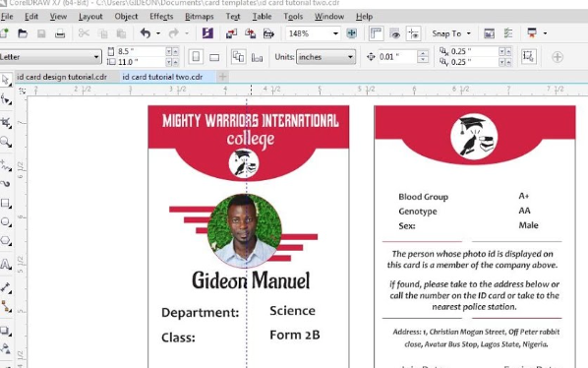This screenshot has height=368, width=588.
Task: Open the Object menu
Action: tap(126, 17)
